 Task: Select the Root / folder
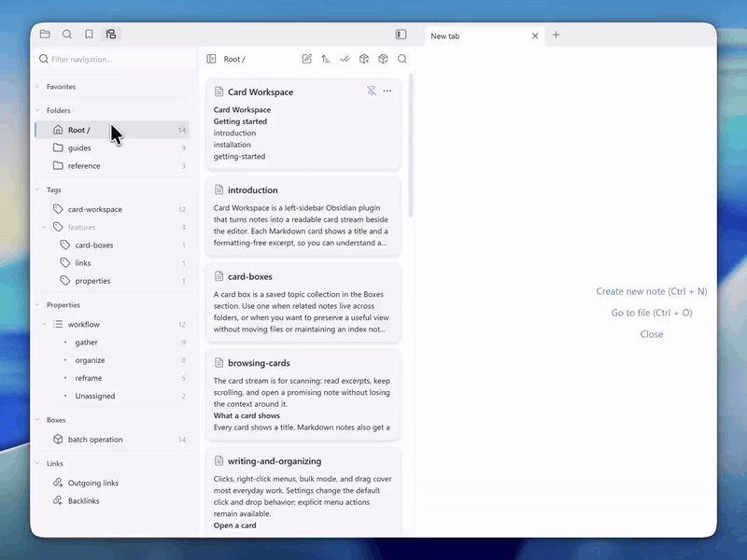[112, 130]
